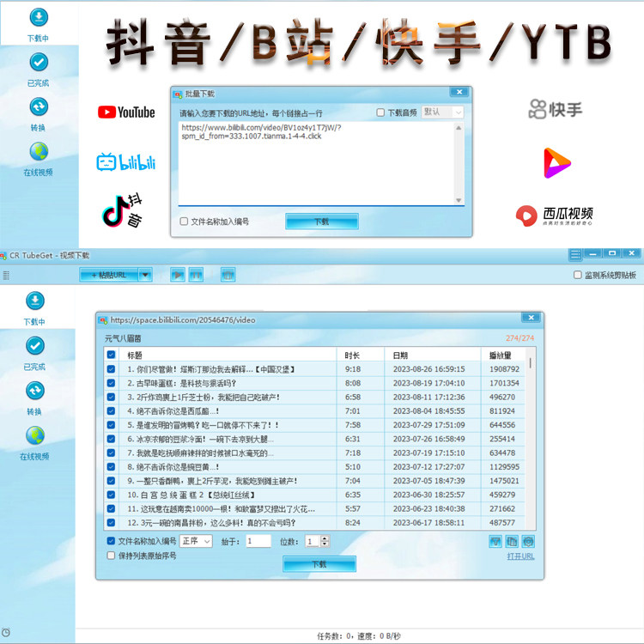Click the 始于 start number field
The height and width of the screenshot is (644, 644).
[x=258, y=541]
